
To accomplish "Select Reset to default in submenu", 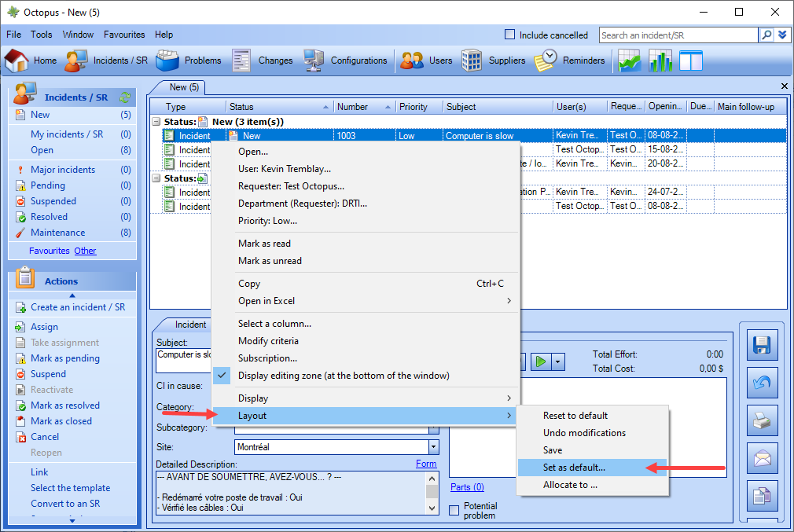I will 593,416.
